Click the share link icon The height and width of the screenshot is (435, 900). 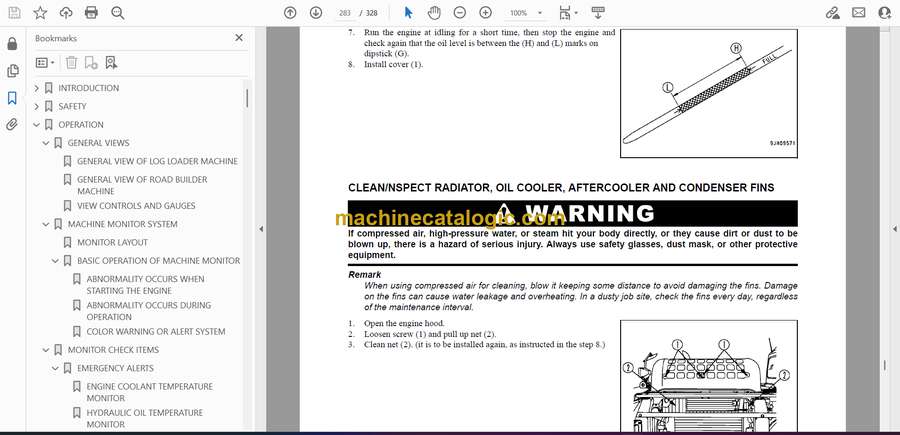click(x=832, y=13)
